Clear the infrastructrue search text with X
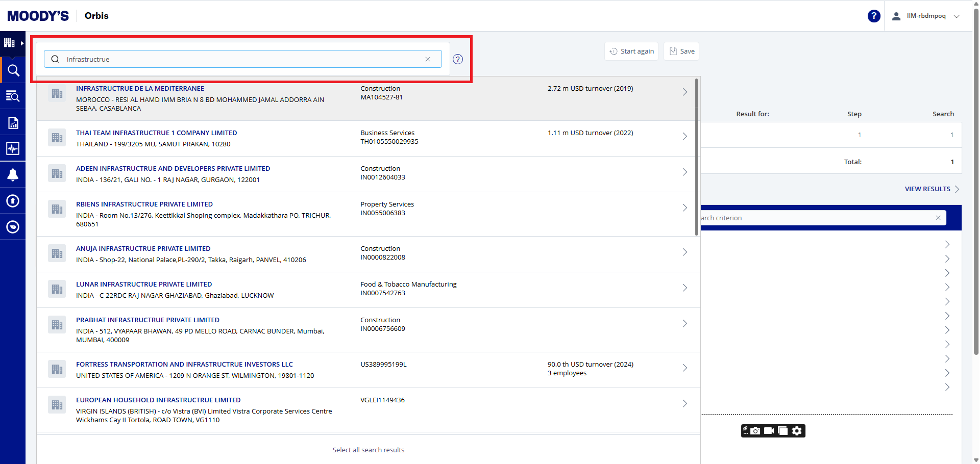This screenshot has height=464, width=980. point(428,59)
